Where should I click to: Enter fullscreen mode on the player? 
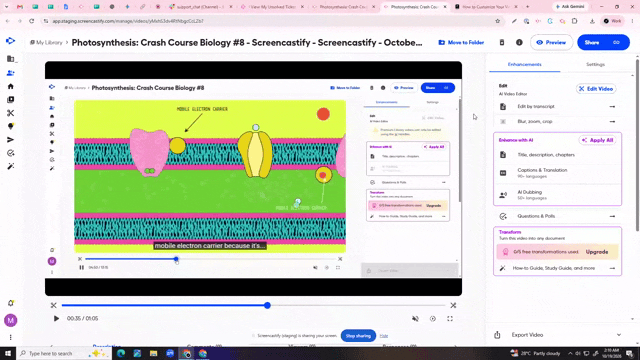(x=450, y=319)
